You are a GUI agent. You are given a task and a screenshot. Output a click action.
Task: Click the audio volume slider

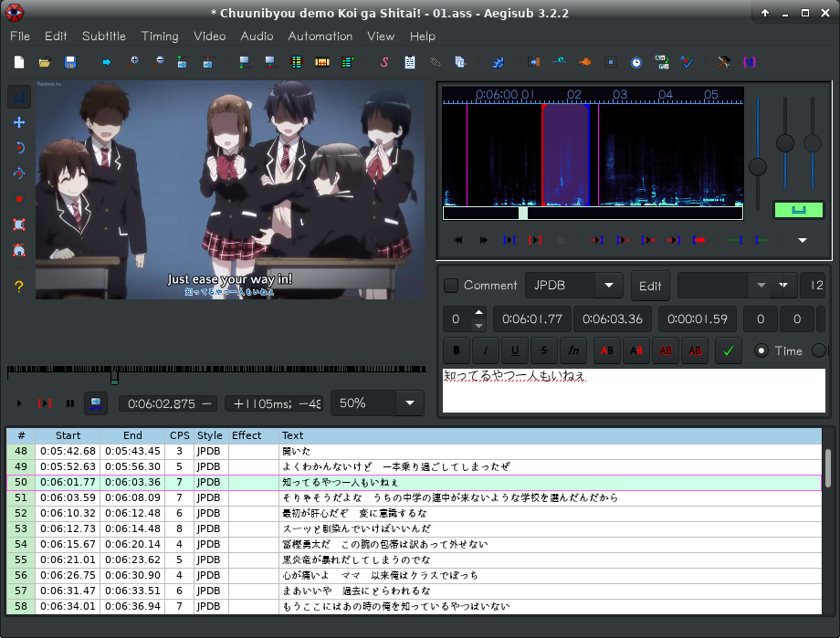point(813,143)
